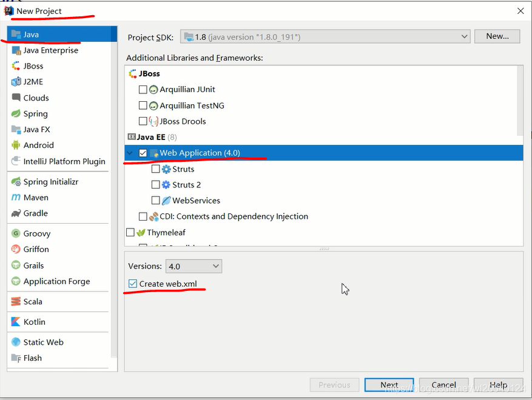Click the Cancel button
The width and height of the screenshot is (532, 400).
pos(444,385)
